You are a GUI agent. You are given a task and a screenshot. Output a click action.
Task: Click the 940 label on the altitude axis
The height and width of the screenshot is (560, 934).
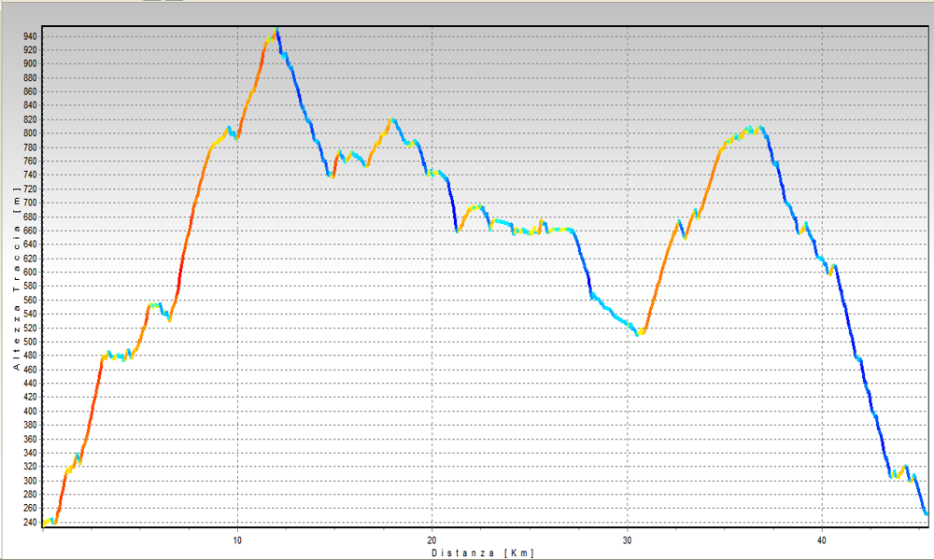point(31,36)
